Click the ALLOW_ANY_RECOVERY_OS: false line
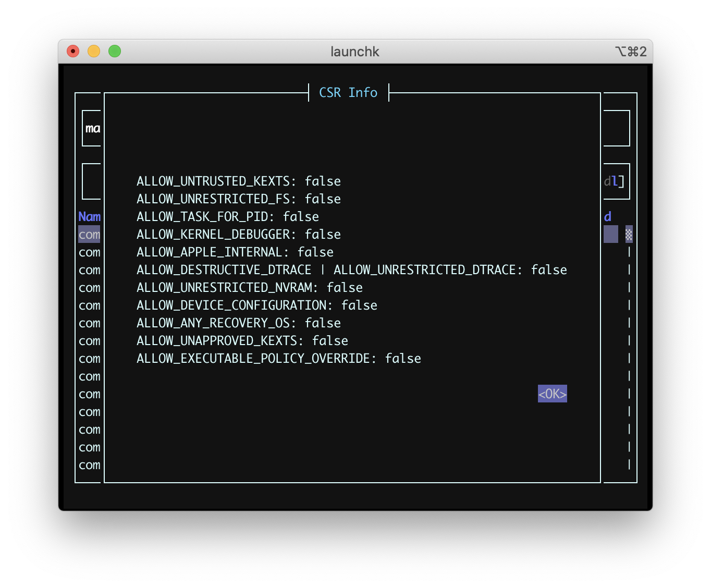 point(239,323)
